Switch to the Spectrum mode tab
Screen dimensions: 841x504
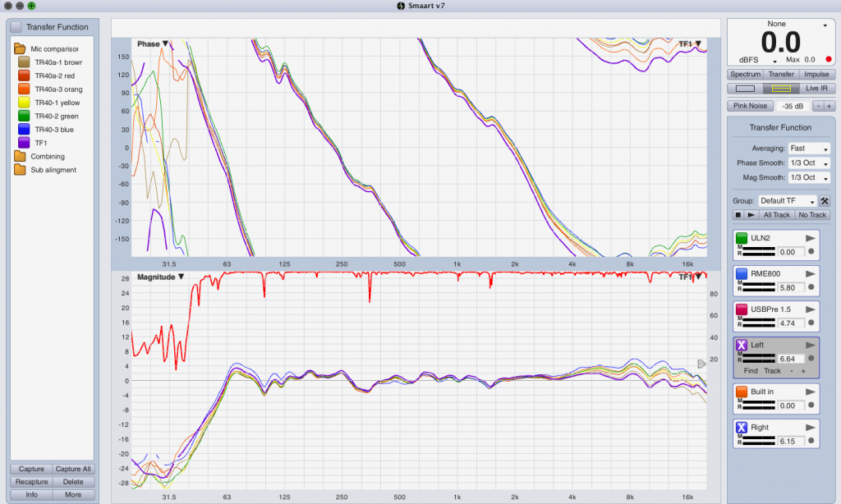[x=745, y=75]
